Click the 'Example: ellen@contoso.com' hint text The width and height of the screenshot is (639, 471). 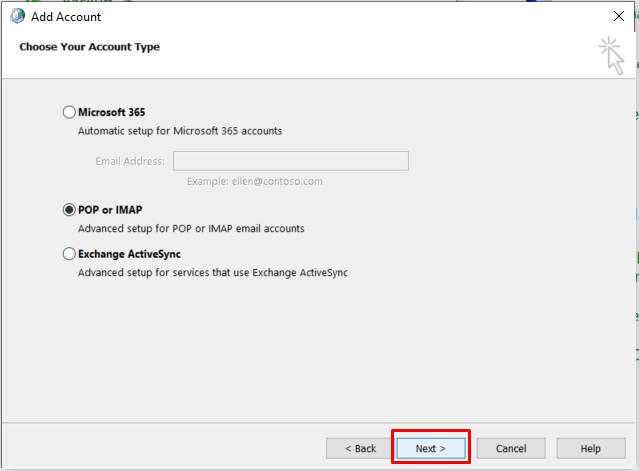(254, 181)
